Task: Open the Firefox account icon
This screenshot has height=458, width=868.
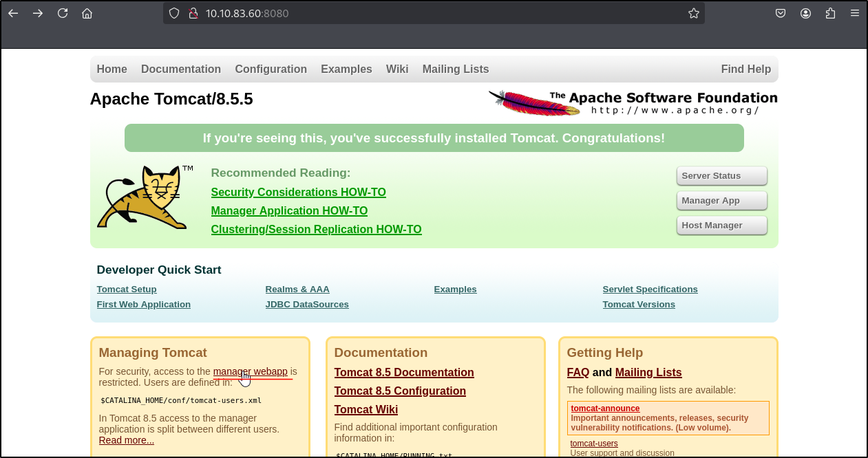Action: pos(805,13)
